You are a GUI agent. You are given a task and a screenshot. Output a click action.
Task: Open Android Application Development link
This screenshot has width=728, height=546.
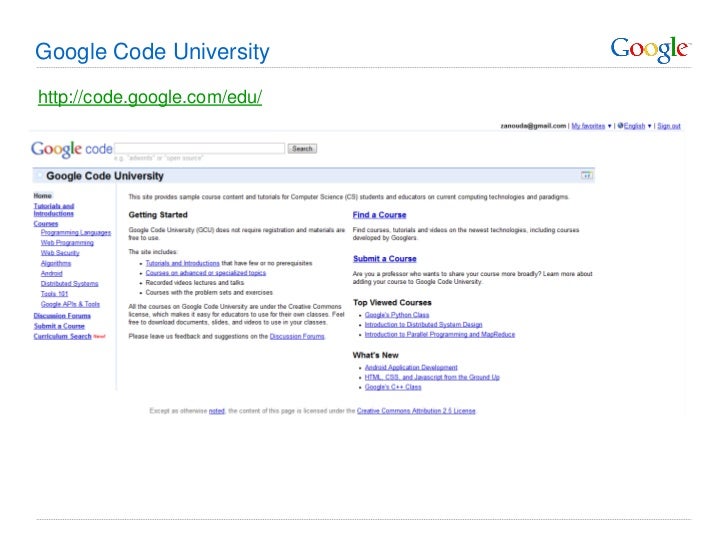(x=411, y=368)
